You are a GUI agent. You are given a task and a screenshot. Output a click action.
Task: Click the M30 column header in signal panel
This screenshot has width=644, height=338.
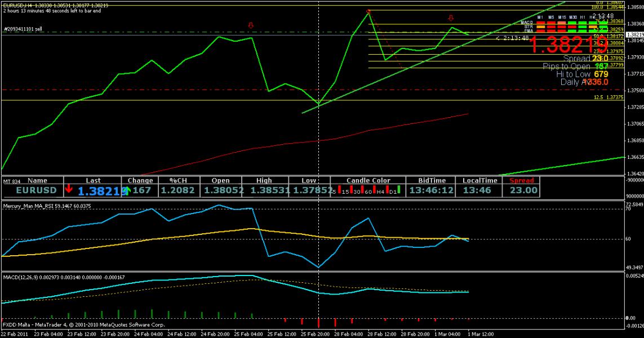(x=573, y=17)
